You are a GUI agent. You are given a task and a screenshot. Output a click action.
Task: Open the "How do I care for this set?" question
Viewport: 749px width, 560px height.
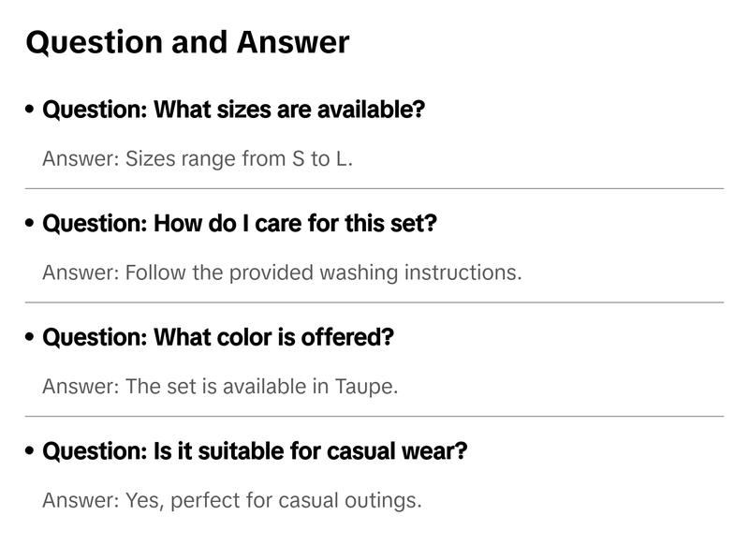240,224
